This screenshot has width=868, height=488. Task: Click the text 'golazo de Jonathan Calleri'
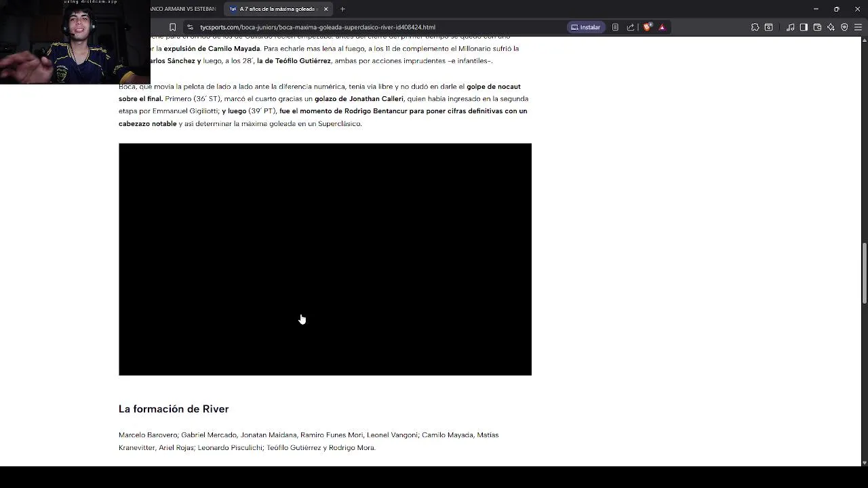[x=359, y=99]
